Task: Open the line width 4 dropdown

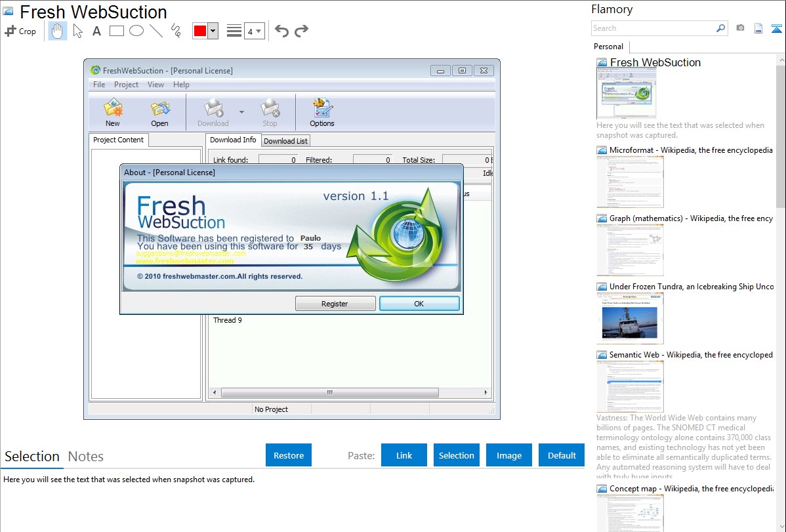Action: click(x=255, y=31)
